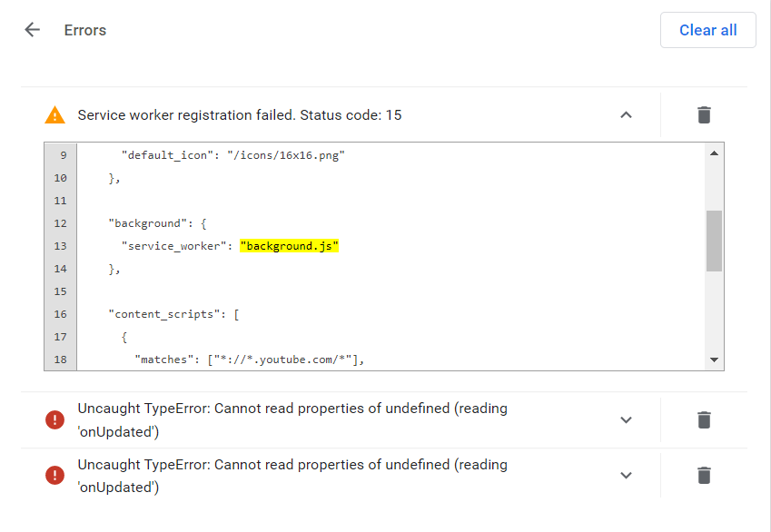The height and width of the screenshot is (532, 771).
Task: Click line number 9 in the gutter
Action: pos(64,155)
